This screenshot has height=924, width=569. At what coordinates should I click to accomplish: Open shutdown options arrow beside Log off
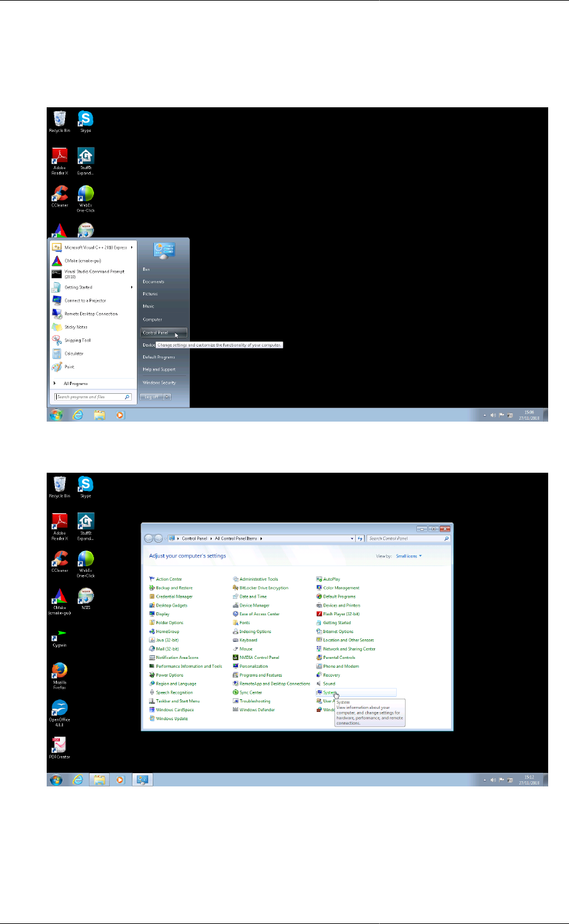(x=167, y=397)
